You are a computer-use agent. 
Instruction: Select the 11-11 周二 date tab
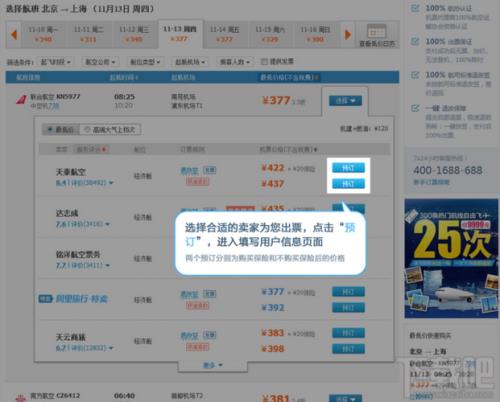pos(88,34)
